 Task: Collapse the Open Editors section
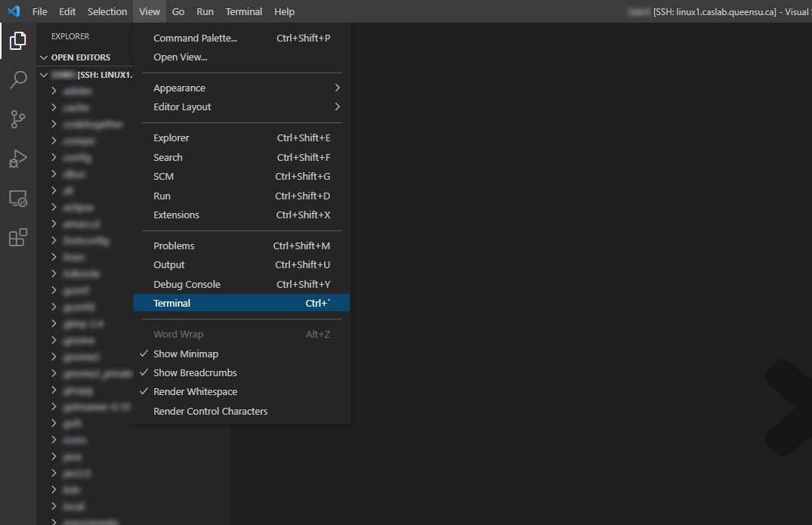(x=85, y=57)
